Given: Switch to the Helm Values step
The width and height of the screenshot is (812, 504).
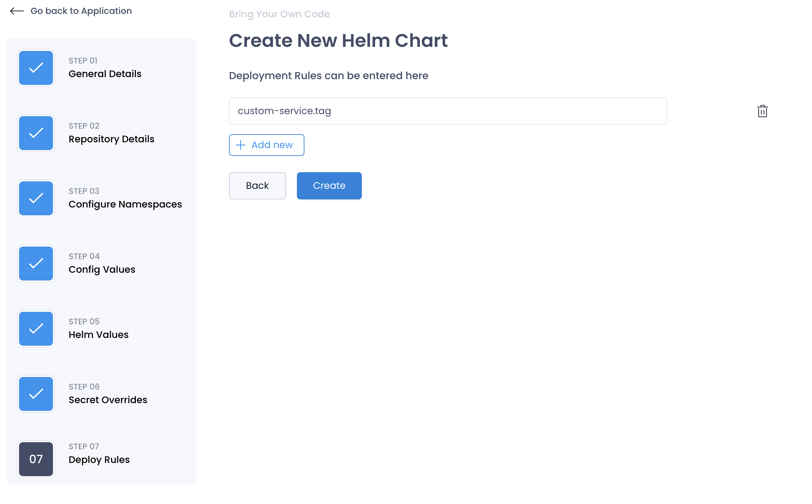Looking at the screenshot, I should click(99, 335).
